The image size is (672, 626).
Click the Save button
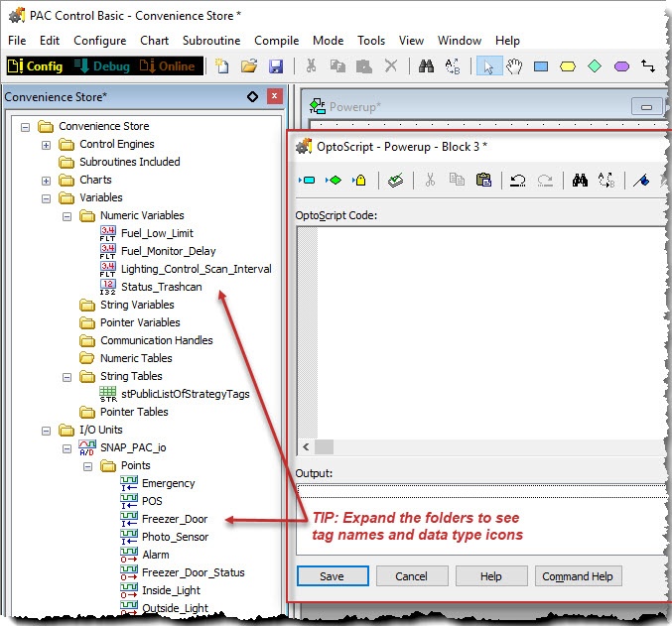(x=333, y=576)
